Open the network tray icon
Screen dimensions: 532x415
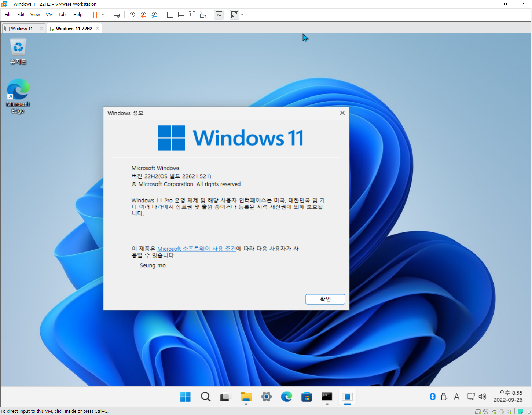click(x=471, y=397)
